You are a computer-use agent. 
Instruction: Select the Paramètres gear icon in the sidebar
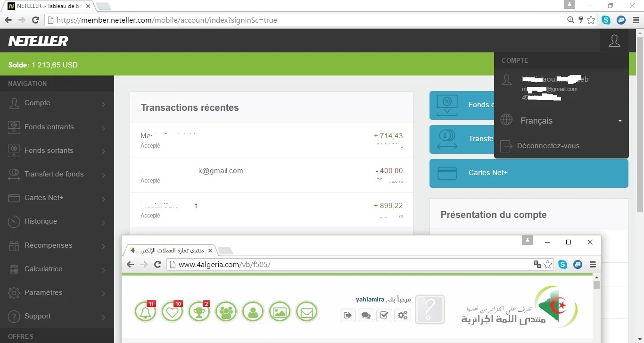click(15, 293)
